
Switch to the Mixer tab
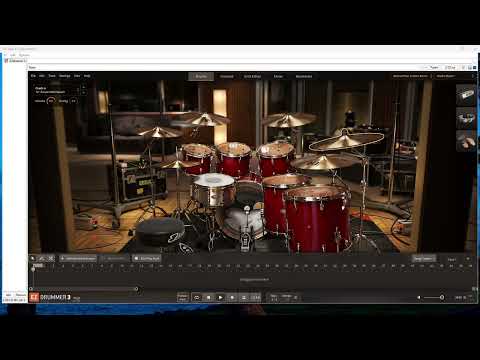click(x=278, y=76)
